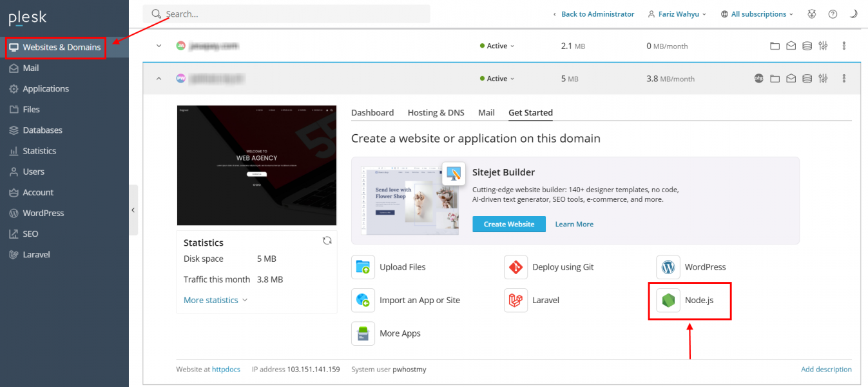The image size is (868, 387).
Task: Open SEO in the sidebar
Action: click(x=64, y=233)
